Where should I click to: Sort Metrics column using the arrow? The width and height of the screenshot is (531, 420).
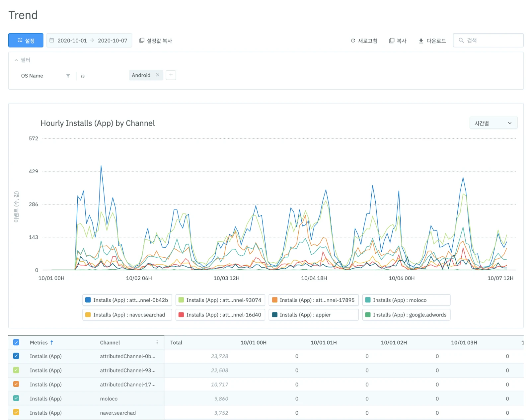pos(52,342)
